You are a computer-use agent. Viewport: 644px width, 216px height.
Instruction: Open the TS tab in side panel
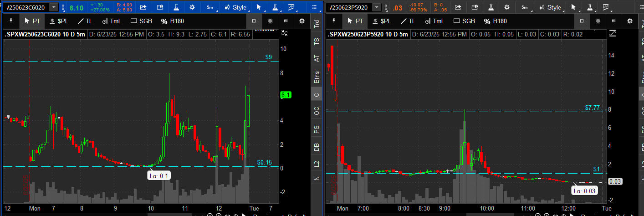pos(317,41)
